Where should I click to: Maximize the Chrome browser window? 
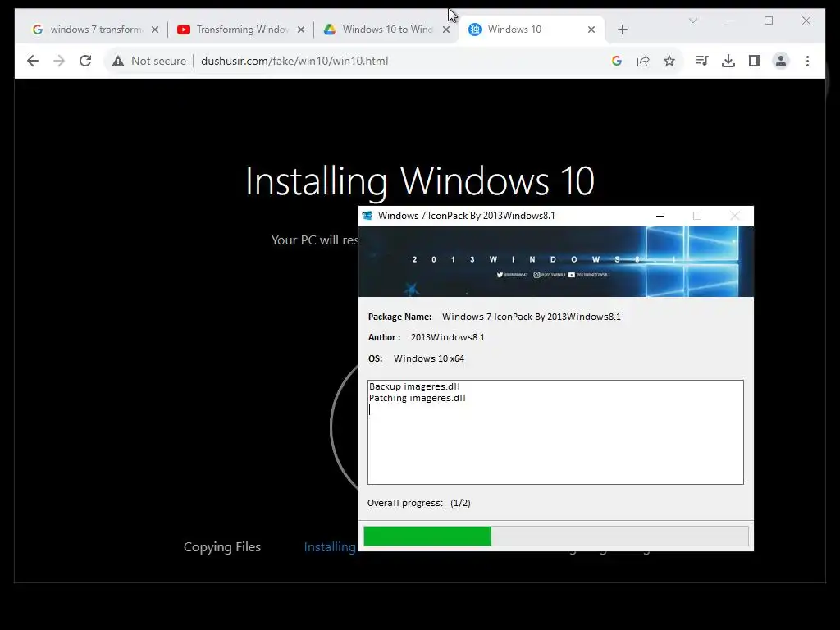point(769,21)
